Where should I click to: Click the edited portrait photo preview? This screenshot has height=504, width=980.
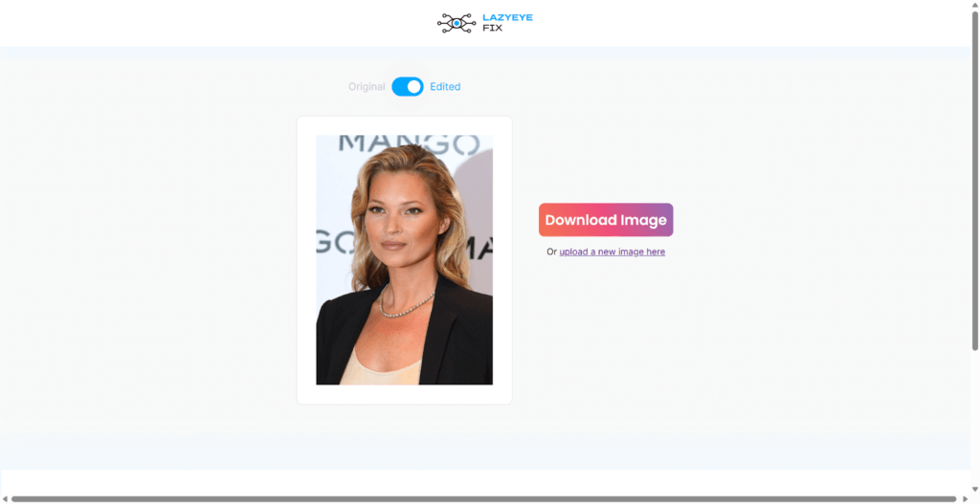(x=405, y=260)
